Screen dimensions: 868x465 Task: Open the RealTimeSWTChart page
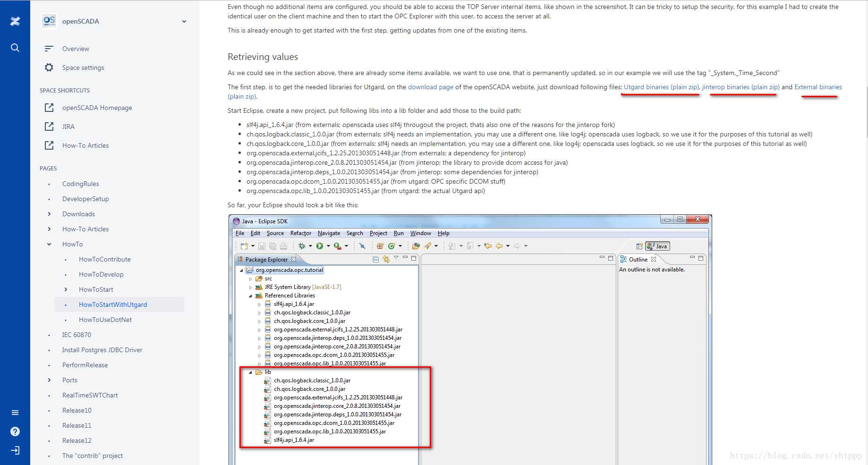pyautogui.click(x=90, y=395)
